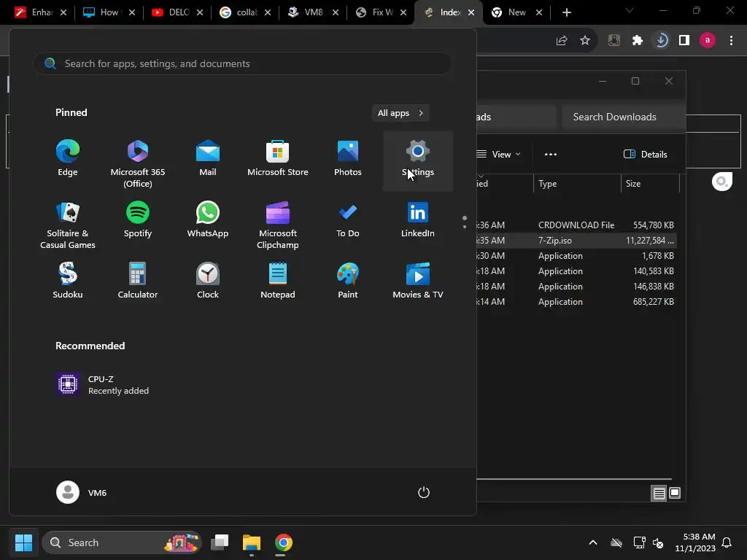
Task: Open the To Do app
Action: pos(348,220)
